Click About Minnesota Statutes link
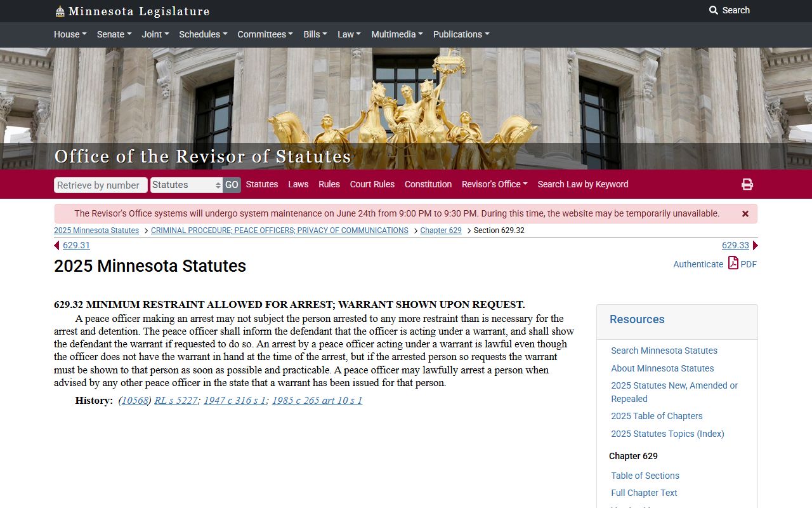 (662, 368)
